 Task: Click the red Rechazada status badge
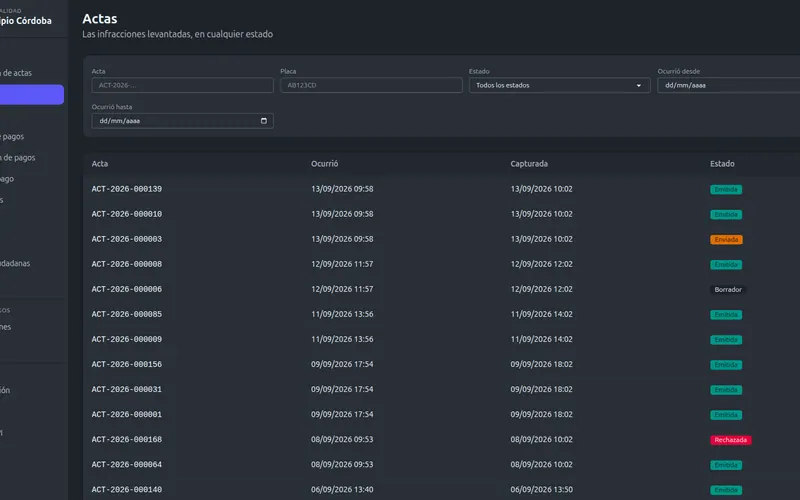730,440
